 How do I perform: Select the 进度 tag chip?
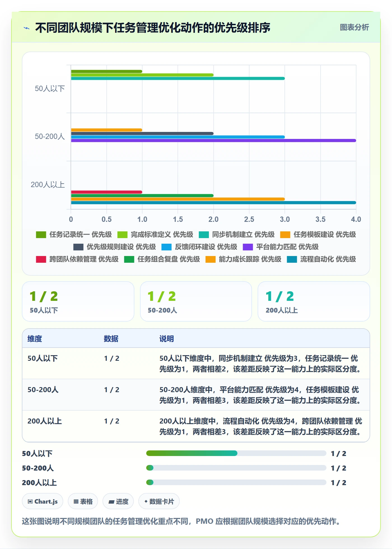118,501
